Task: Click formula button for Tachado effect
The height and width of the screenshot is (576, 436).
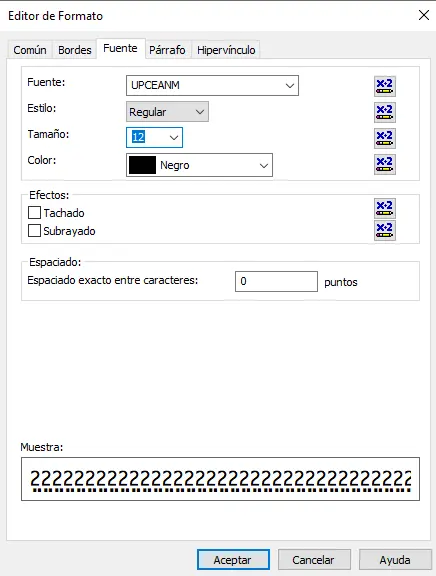Action: tap(385, 208)
